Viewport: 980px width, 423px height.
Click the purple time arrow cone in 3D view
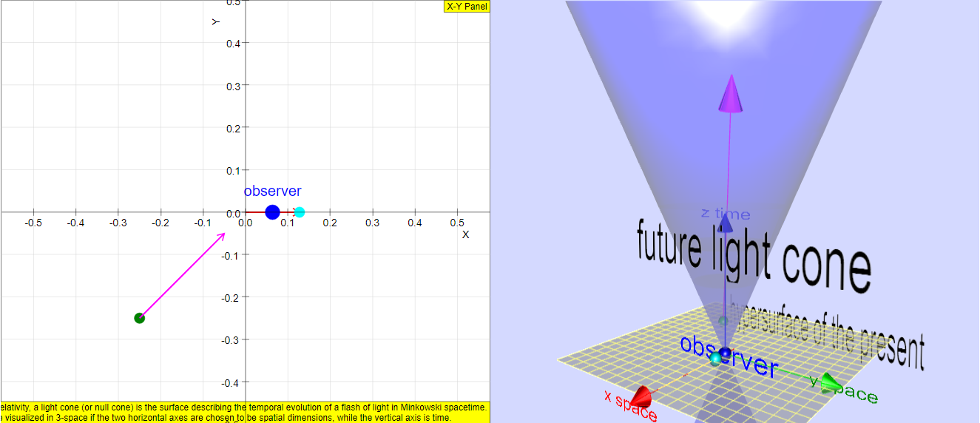pos(731,93)
